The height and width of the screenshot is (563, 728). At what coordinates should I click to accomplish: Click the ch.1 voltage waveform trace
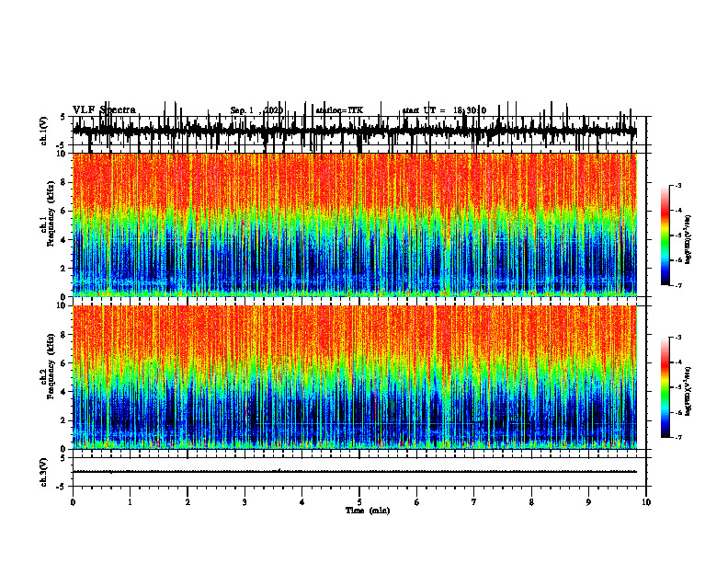click(354, 132)
